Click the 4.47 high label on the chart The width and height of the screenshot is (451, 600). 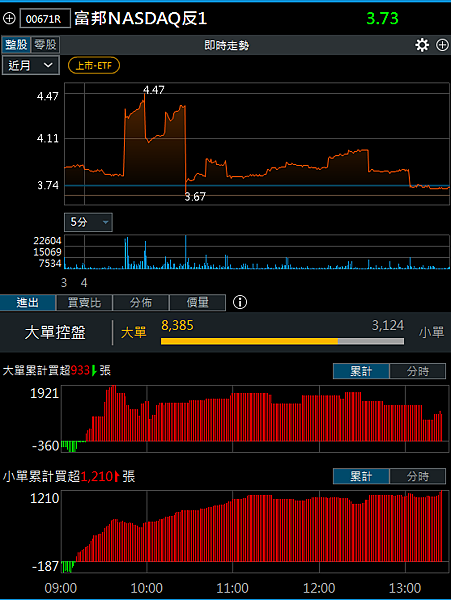click(154, 90)
